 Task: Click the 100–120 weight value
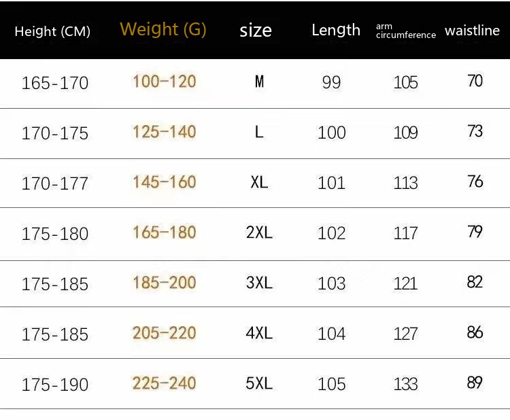(165, 82)
